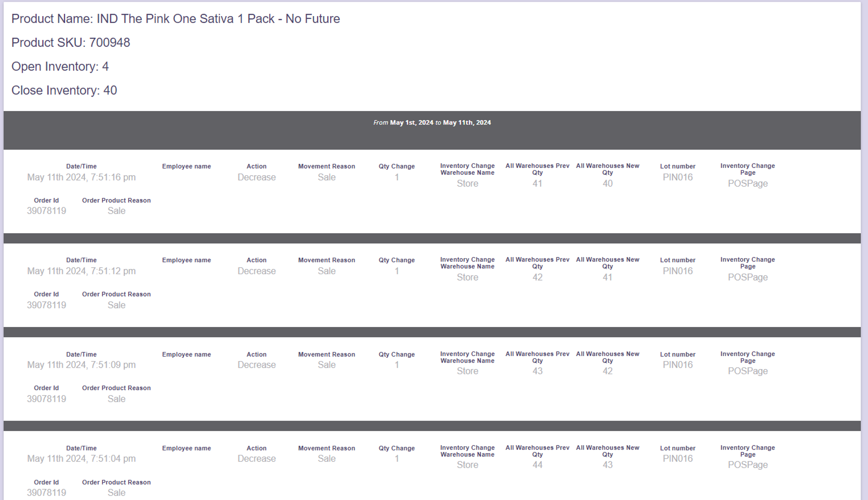This screenshot has height=500, width=868.
Task: Click the May 1st to May 11th date range
Action: point(432,123)
